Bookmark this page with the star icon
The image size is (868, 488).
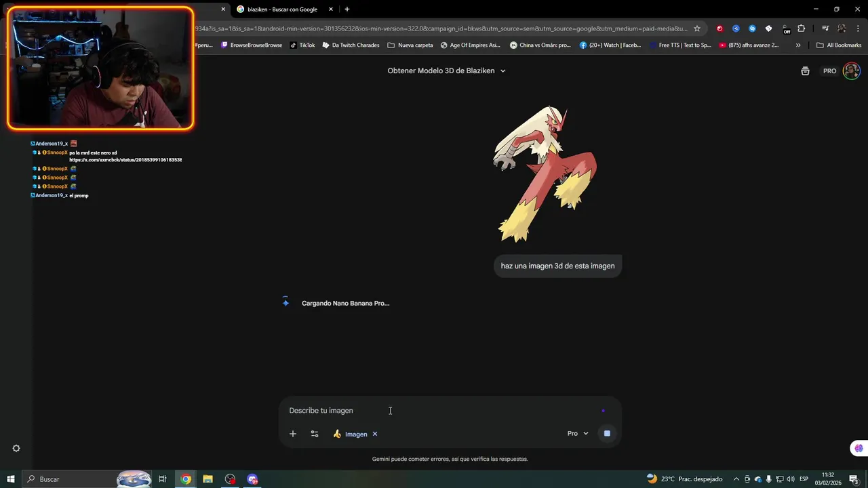[696, 28]
